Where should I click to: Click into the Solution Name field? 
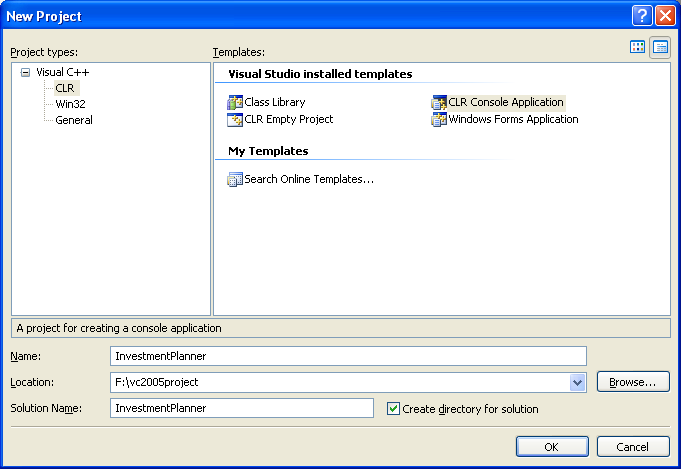click(x=241, y=408)
